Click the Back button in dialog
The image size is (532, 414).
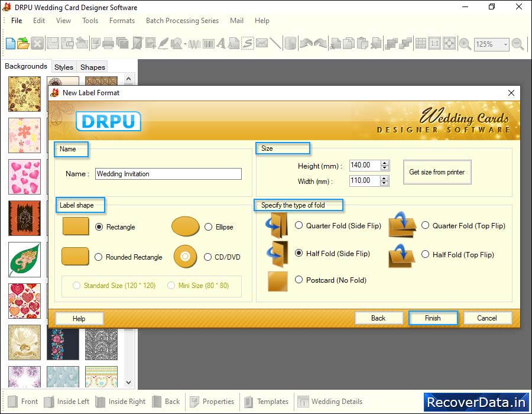click(378, 318)
